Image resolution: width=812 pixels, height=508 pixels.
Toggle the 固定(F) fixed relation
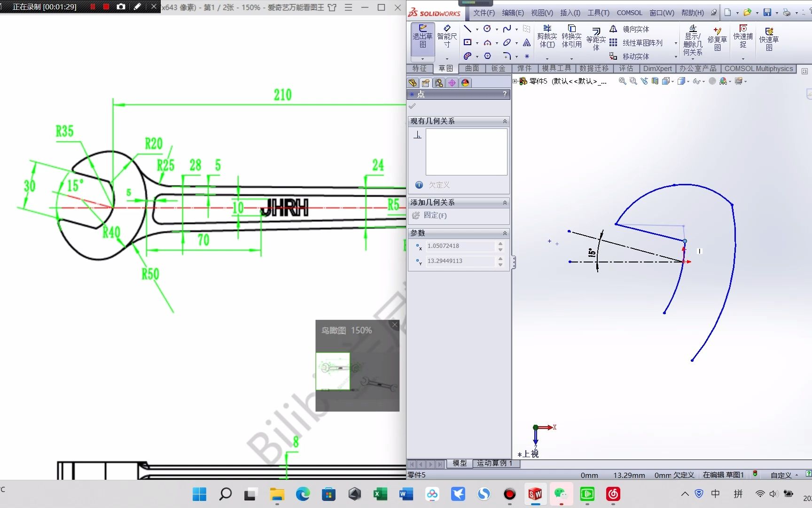430,215
